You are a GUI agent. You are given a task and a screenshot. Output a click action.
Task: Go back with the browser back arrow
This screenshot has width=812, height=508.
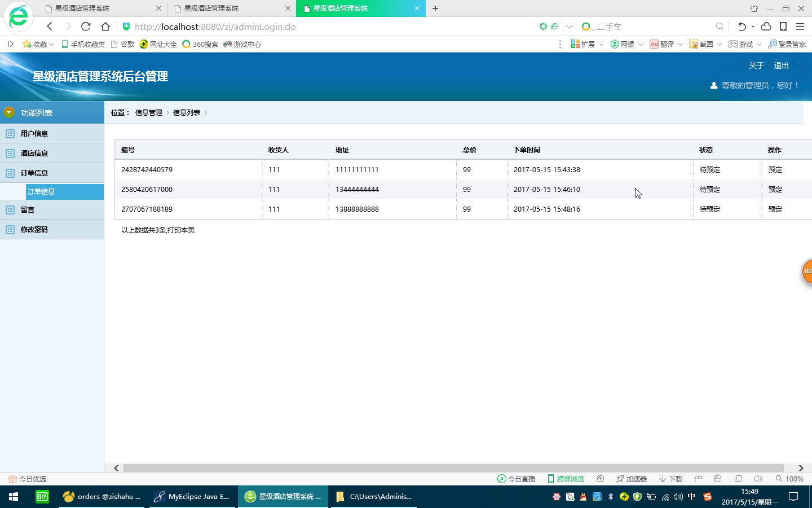pos(50,27)
